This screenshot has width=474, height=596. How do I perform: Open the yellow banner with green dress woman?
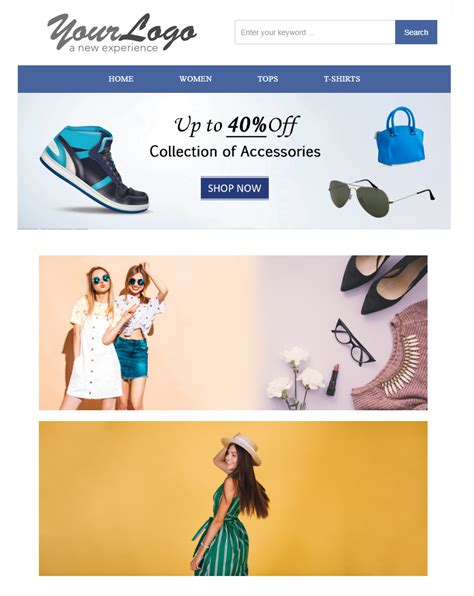[233, 498]
